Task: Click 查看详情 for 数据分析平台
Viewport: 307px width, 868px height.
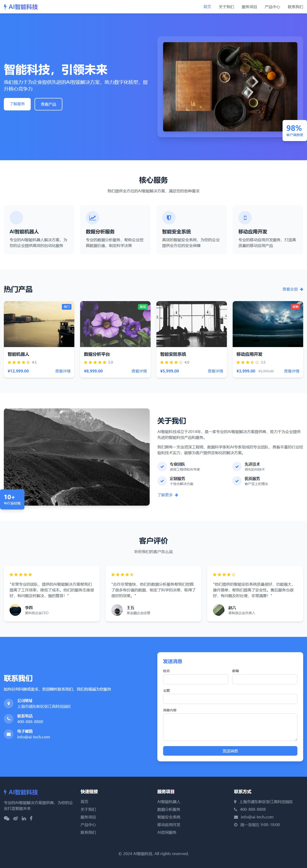Action: coord(139,371)
